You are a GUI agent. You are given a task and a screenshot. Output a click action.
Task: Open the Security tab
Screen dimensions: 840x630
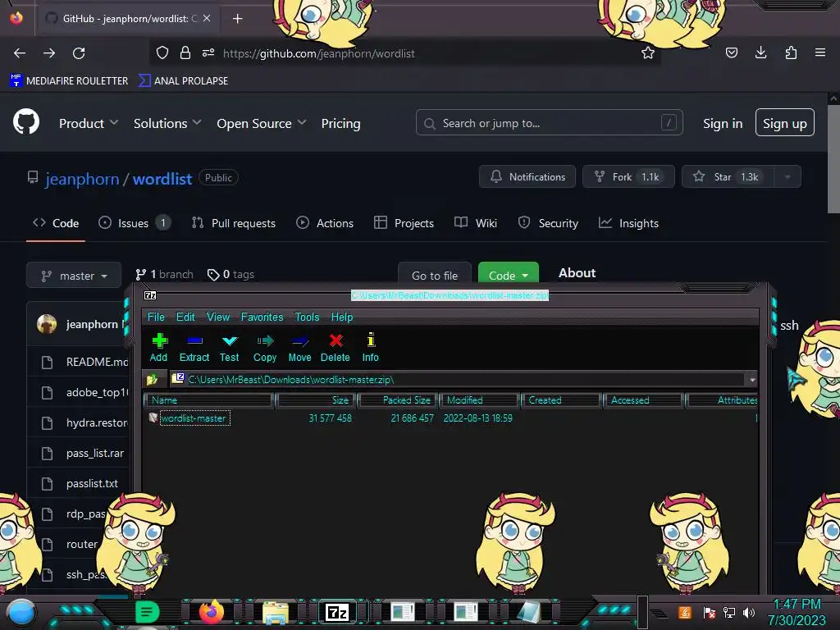click(548, 223)
